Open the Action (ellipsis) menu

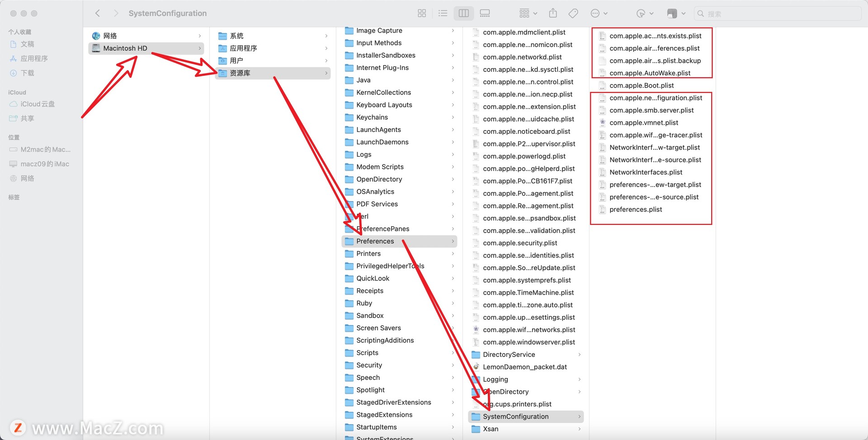pyautogui.click(x=599, y=14)
